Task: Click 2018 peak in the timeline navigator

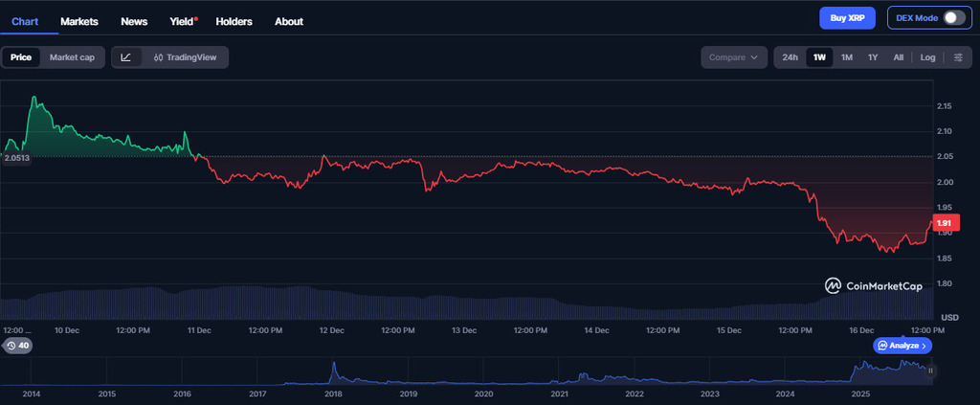Action: (x=333, y=369)
